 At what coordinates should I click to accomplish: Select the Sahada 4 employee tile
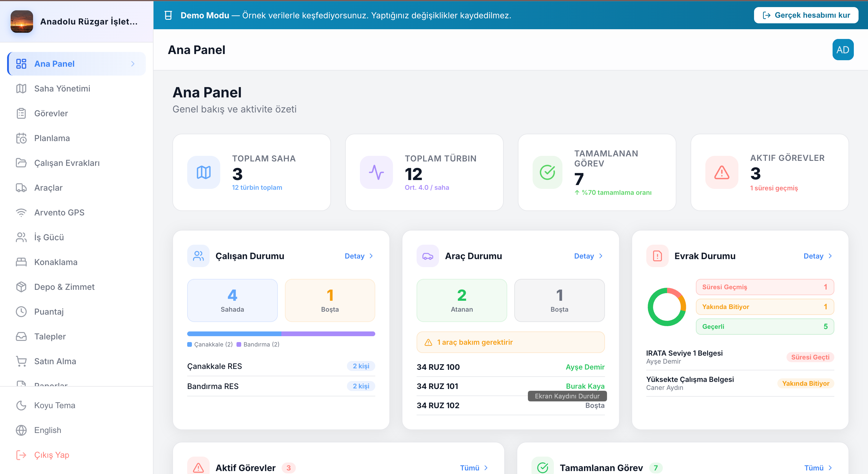pyautogui.click(x=232, y=300)
